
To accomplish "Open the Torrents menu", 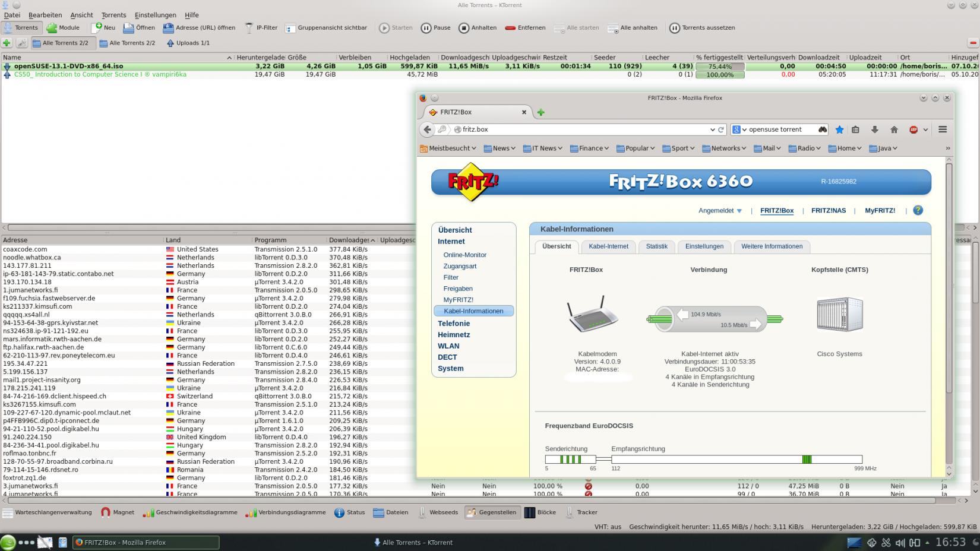I will click(x=113, y=15).
